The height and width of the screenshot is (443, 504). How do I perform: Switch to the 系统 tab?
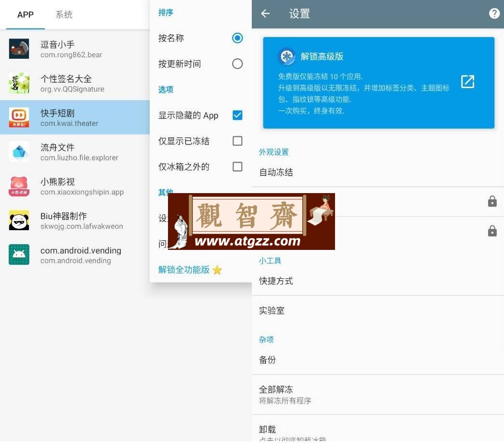(x=64, y=14)
